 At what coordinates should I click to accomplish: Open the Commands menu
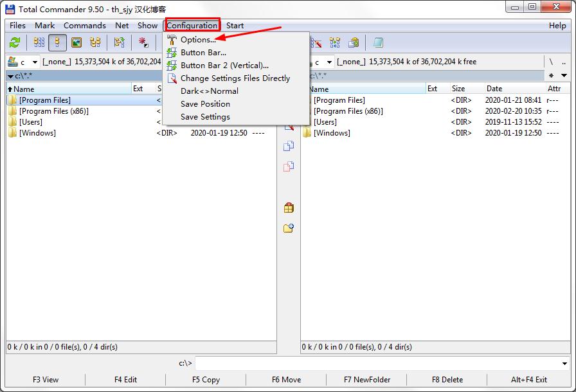point(85,25)
